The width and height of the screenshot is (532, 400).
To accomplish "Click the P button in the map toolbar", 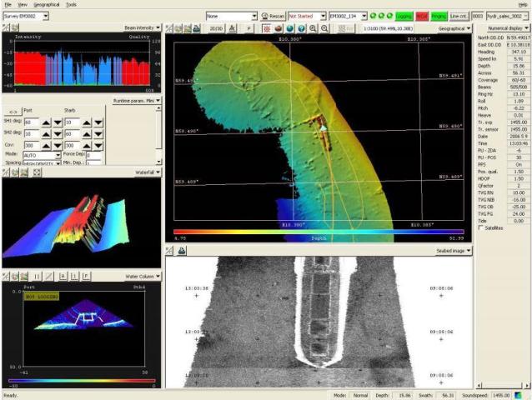I will 249,27.
